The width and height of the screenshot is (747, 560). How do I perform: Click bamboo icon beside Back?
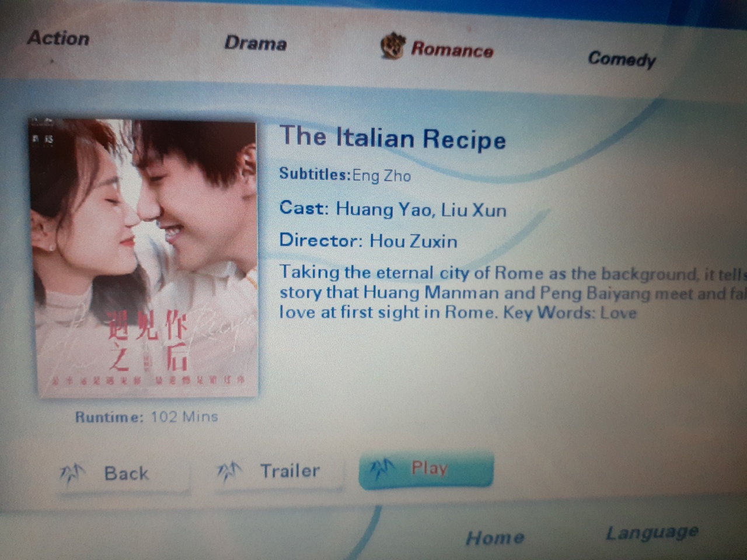point(73,474)
